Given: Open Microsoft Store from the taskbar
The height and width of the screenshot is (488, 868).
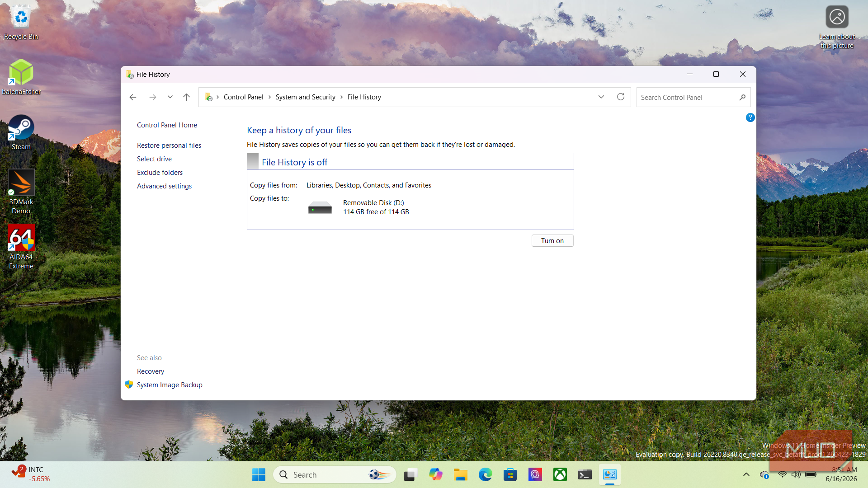Looking at the screenshot, I should [510, 475].
